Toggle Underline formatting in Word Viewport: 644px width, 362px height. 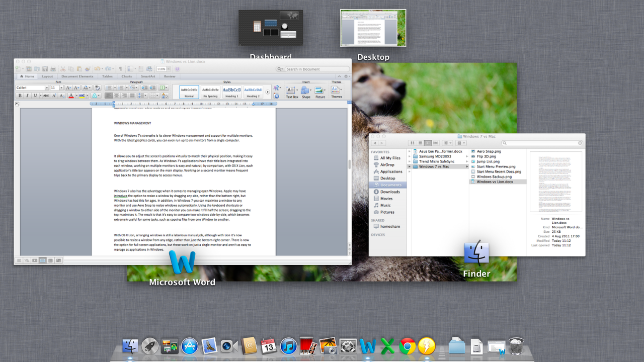click(x=35, y=96)
